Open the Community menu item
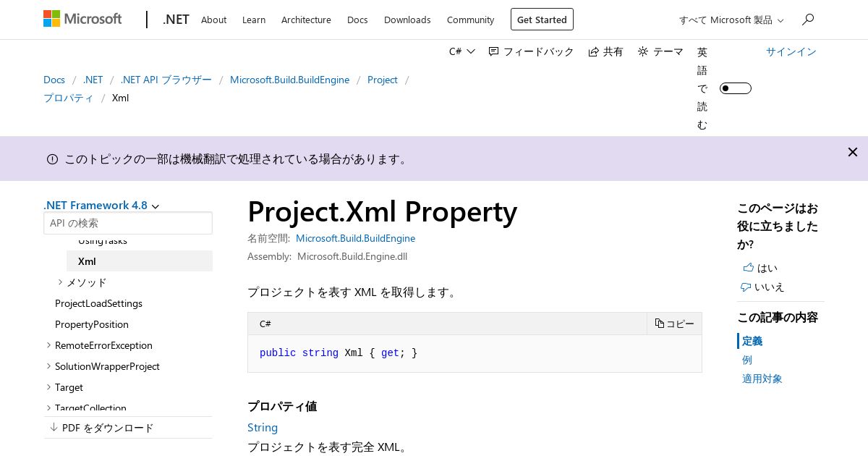 (x=470, y=20)
